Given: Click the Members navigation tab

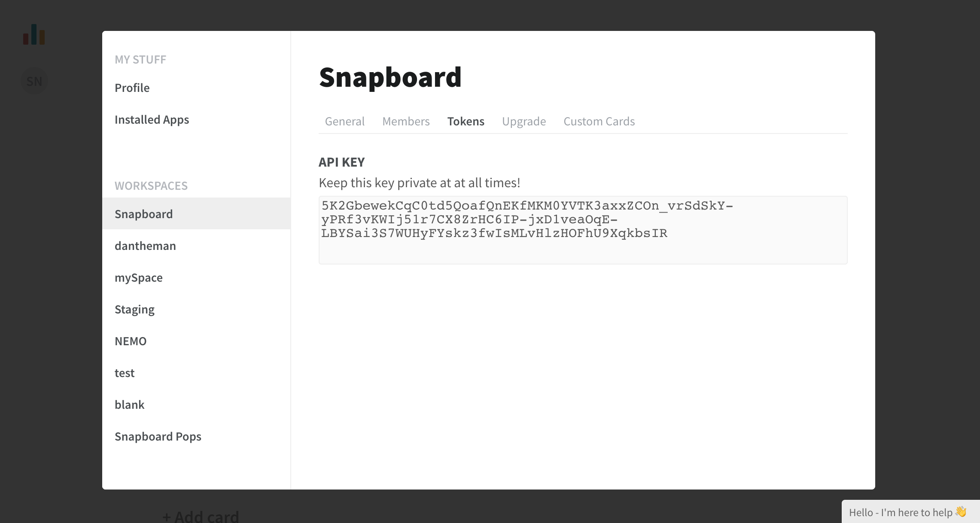Looking at the screenshot, I should coord(406,121).
